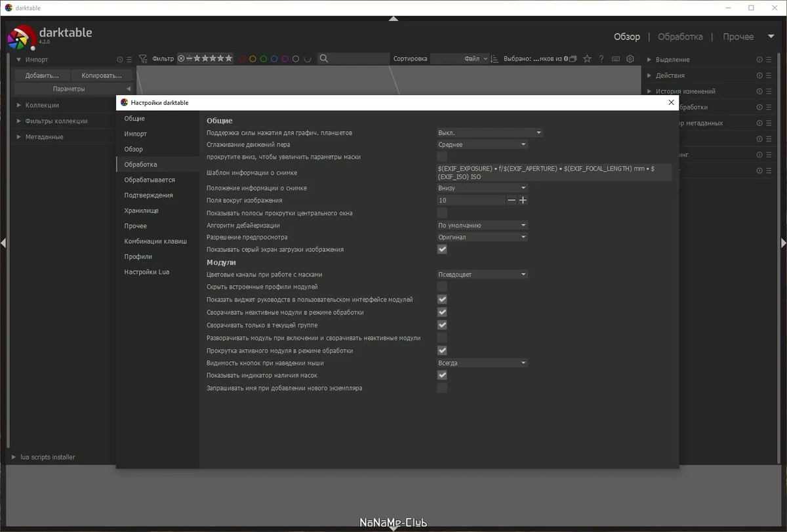Toggle Скрыть встроенные профили модулей
This screenshot has width=787, height=532.
[x=442, y=287]
